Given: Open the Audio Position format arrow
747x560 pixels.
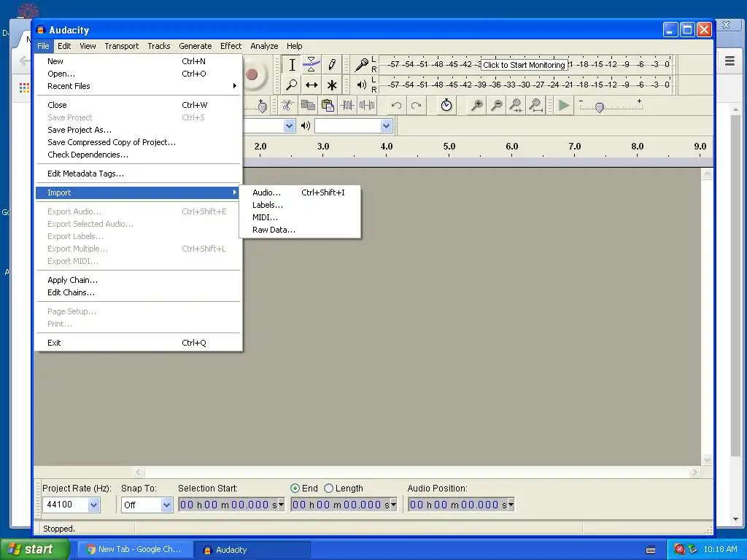Looking at the screenshot, I should coord(511,505).
